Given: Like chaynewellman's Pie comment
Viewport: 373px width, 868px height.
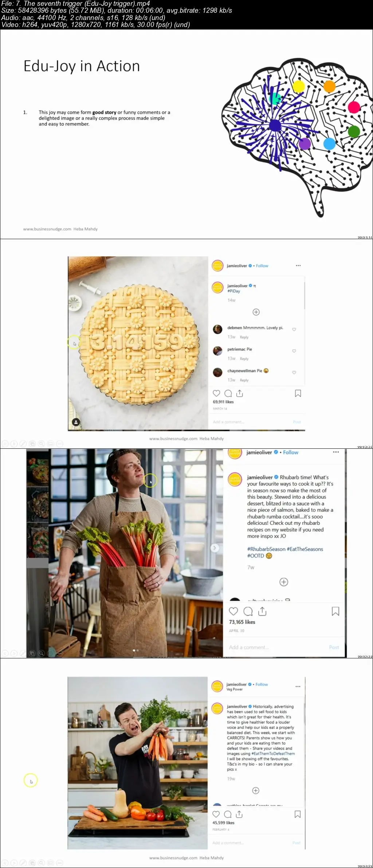Looking at the screenshot, I should tap(294, 373).
